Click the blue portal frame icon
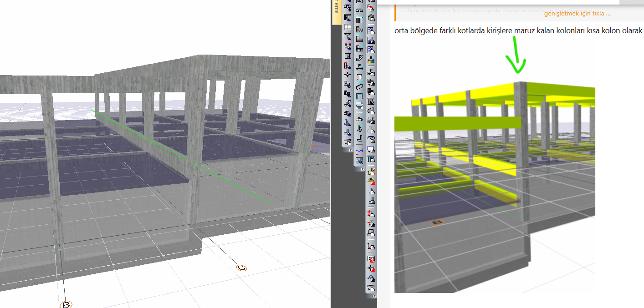The image size is (644, 308). tap(359, 96)
